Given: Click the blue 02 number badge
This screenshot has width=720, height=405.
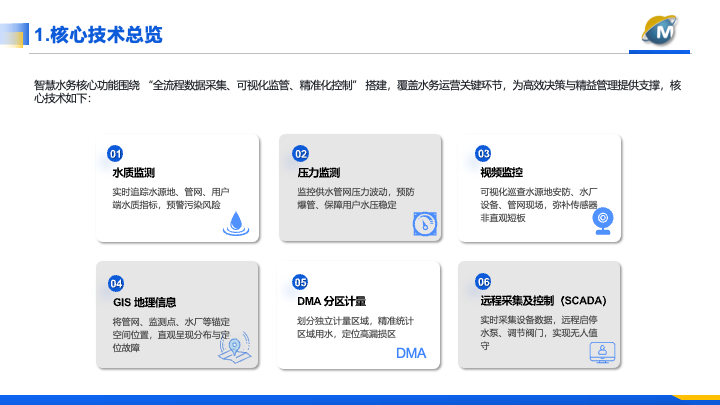Looking at the screenshot, I should tap(300, 153).
